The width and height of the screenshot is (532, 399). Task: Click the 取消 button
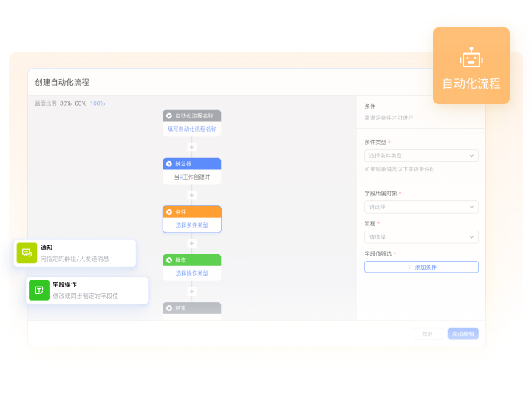427,334
